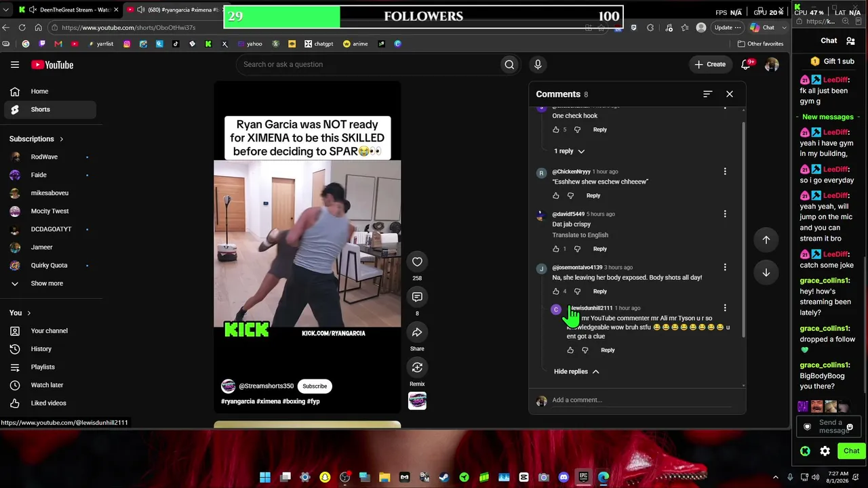Go to previous short with up arrow
The width and height of the screenshot is (868, 488).
[766, 239]
